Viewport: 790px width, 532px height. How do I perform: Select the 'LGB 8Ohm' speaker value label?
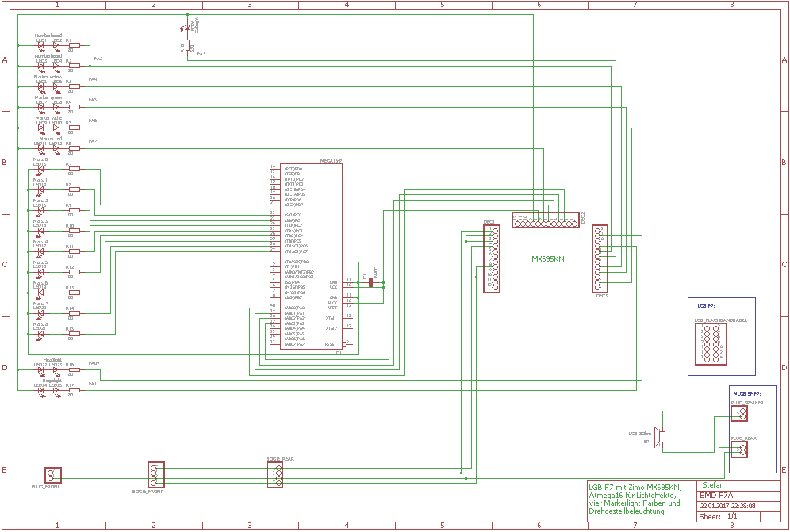(x=640, y=434)
